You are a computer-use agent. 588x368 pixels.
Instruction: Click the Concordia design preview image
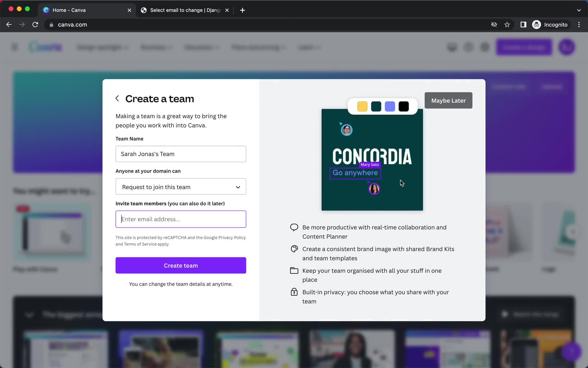(x=372, y=160)
